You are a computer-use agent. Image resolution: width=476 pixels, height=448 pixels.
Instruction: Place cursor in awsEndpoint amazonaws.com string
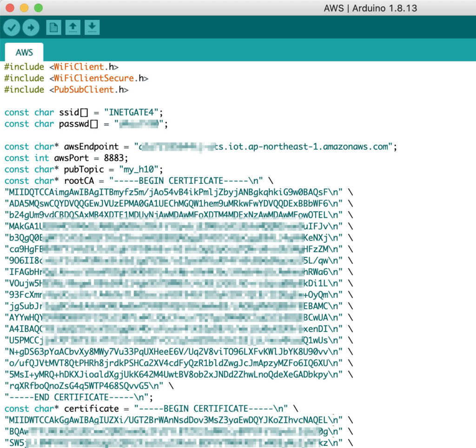pos(325,147)
